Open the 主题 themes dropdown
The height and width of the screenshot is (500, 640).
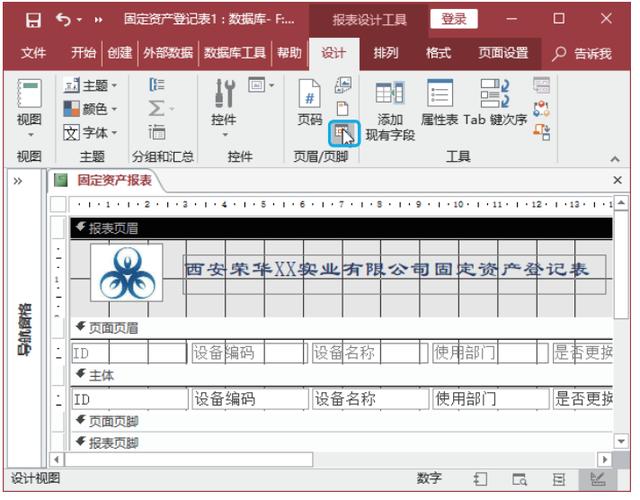[x=91, y=86]
